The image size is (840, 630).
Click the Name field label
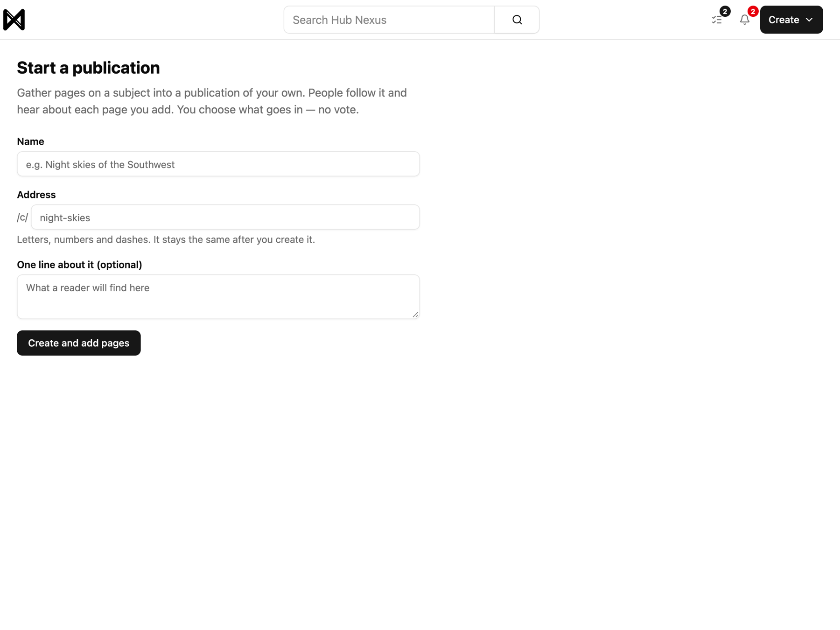click(x=30, y=141)
